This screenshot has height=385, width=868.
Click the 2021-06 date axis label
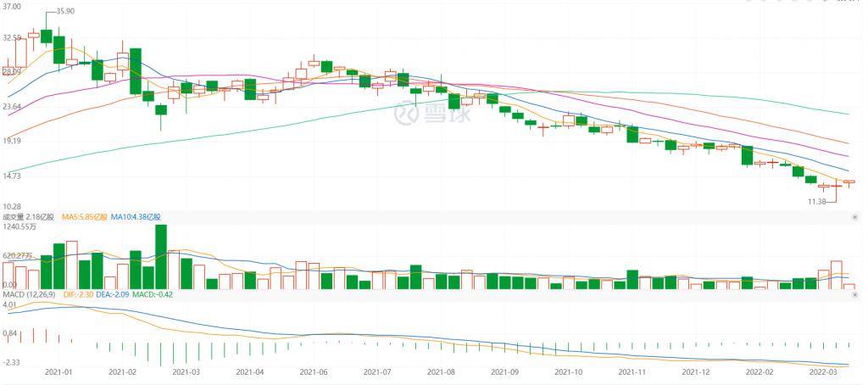point(314,372)
